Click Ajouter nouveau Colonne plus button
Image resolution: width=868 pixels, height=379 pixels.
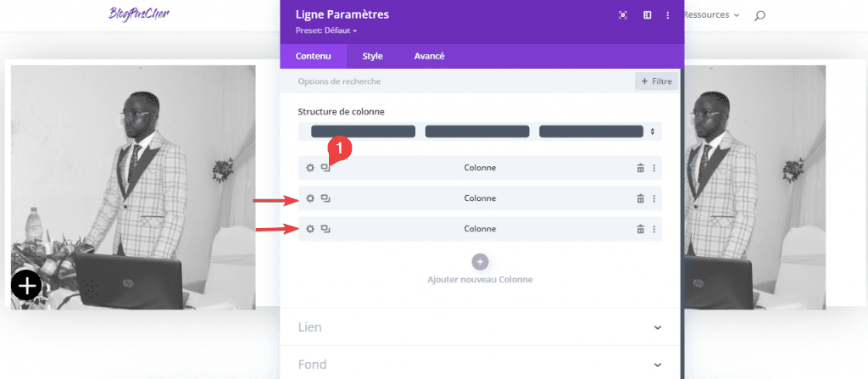(480, 261)
